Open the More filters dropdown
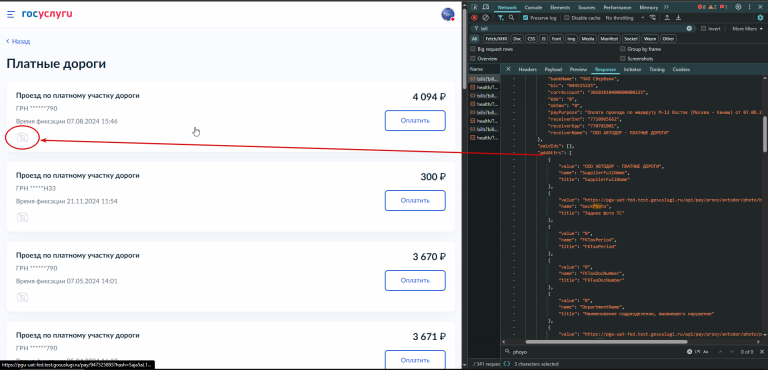The height and width of the screenshot is (370, 768). [x=747, y=29]
